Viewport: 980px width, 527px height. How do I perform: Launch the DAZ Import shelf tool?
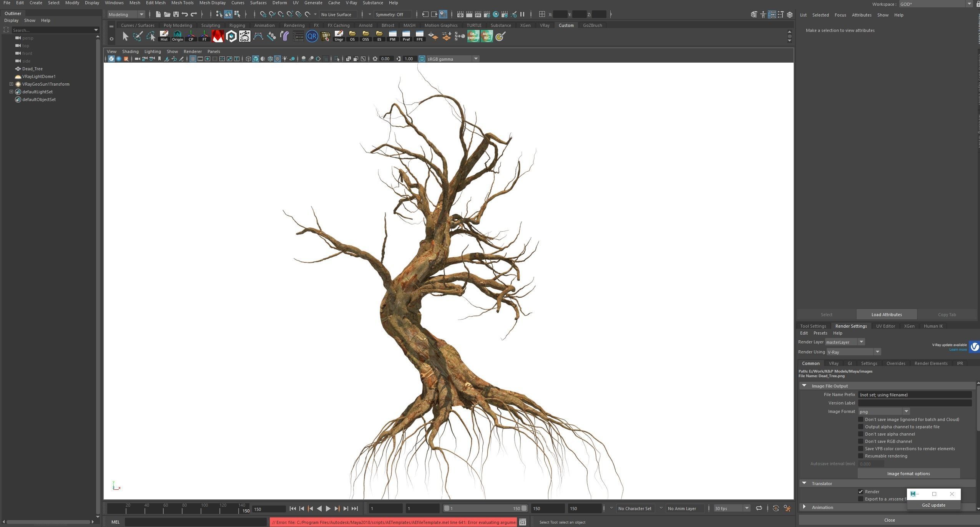473,36
